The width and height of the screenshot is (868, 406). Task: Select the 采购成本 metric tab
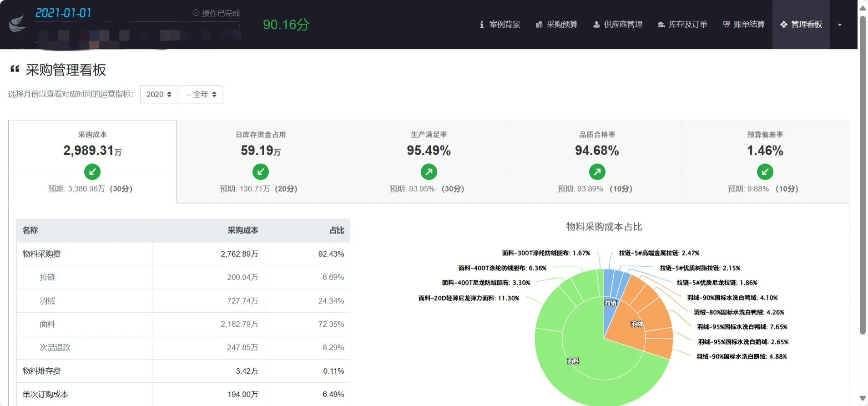point(92,162)
